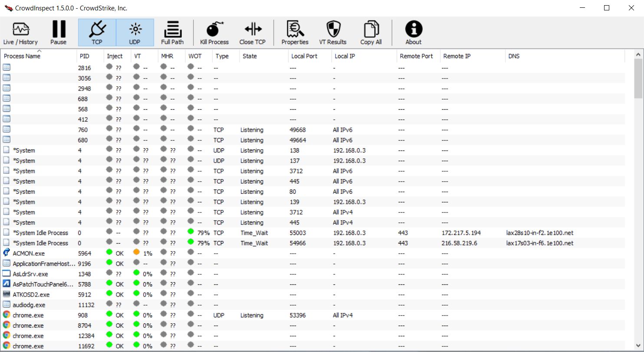Screen dimensions: 644x352
Task: Toggle Full Path display for processes
Action: click(x=172, y=32)
